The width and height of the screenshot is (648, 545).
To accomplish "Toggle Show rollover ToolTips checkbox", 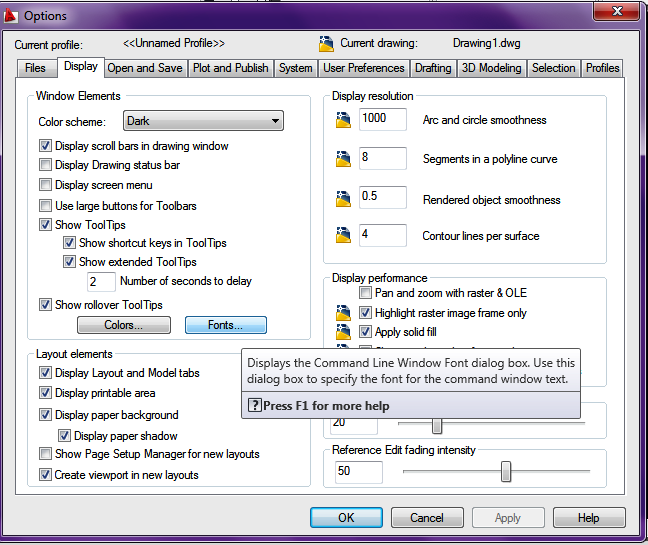I will [45, 305].
